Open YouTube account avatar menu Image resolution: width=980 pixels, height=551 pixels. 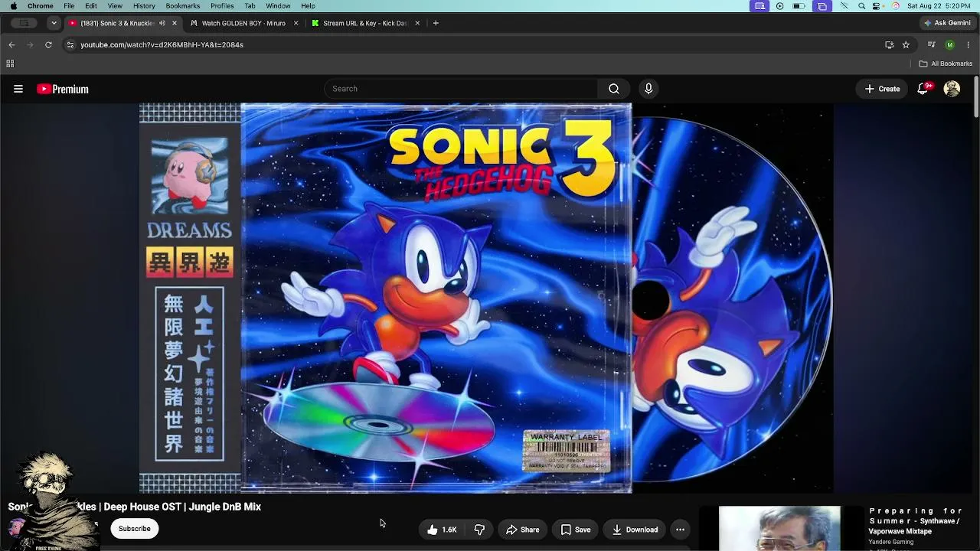(952, 89)
